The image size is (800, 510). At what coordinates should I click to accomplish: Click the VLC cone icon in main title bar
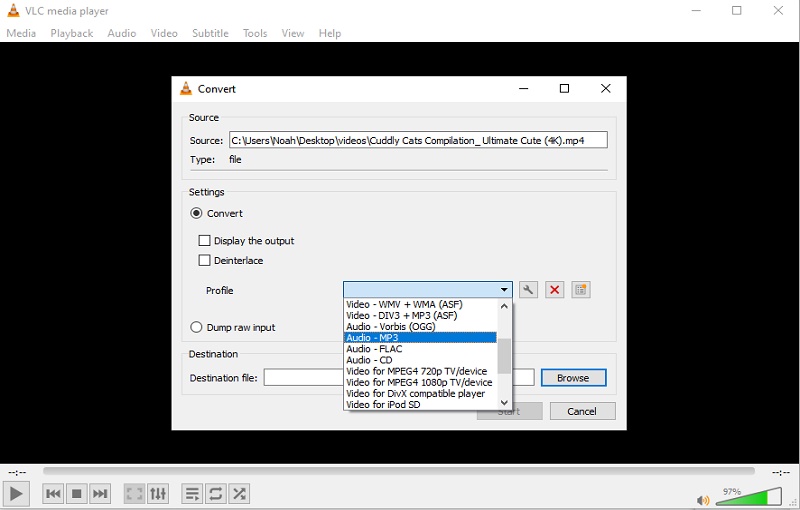click(13, 10)
